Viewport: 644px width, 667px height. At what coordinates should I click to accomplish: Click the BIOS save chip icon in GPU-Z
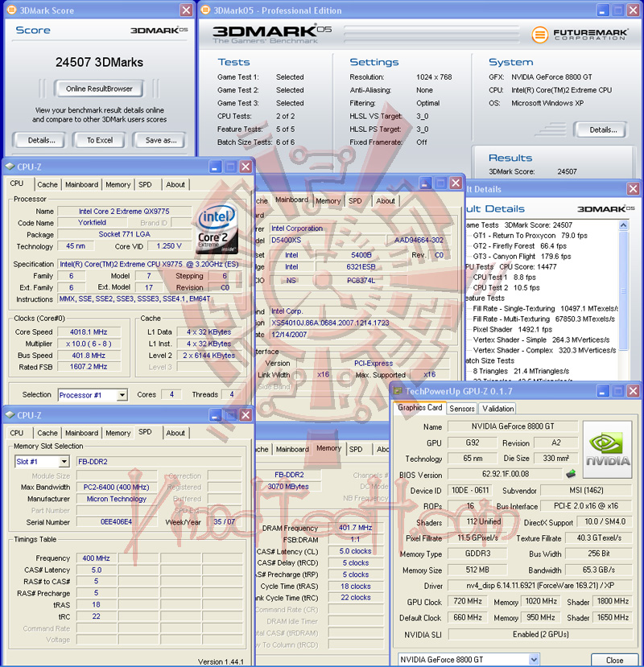[571, 473]
